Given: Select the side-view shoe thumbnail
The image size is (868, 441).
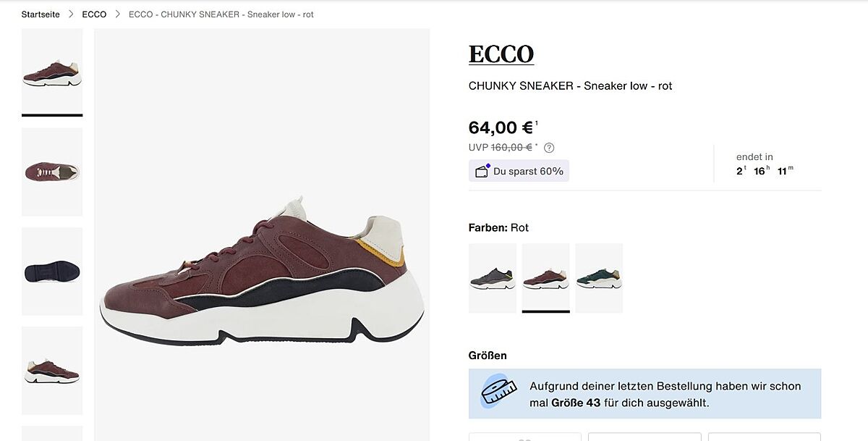Looking at the screenshot, I should (x=52, y=72).
